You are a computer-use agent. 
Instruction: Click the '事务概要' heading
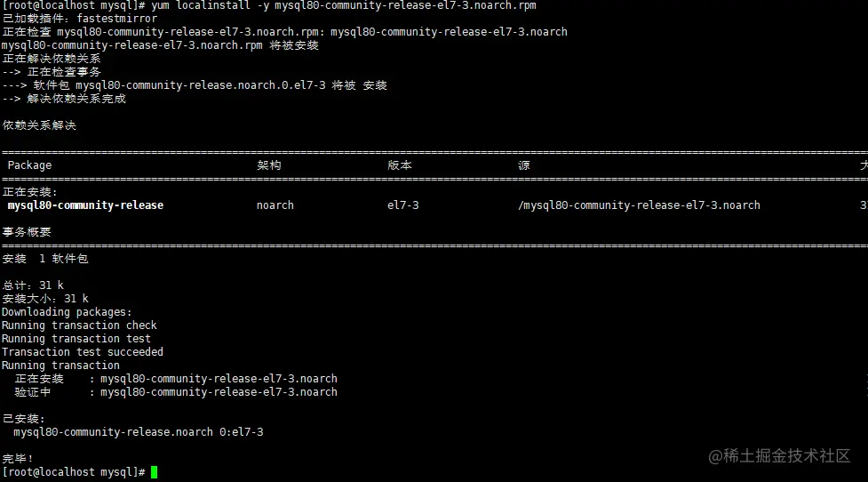[x=27, y=231]
